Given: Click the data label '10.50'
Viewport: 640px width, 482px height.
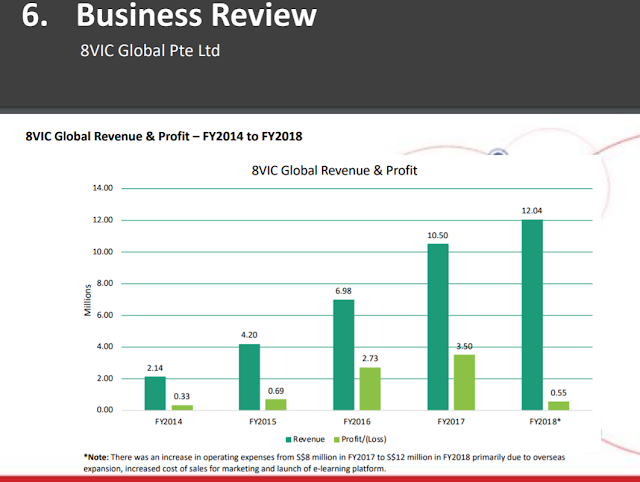Looking at the screenshot, I should pyautogui.click(x=438, y=235).
